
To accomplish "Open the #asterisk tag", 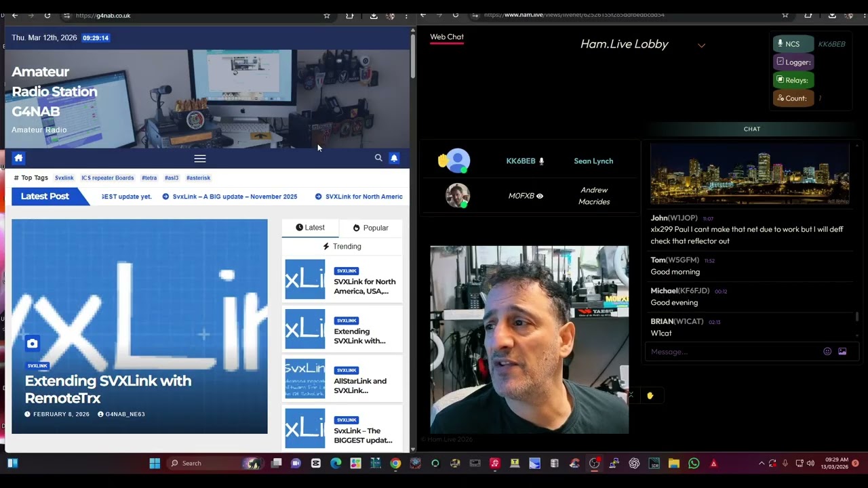I will coord(198,178).
